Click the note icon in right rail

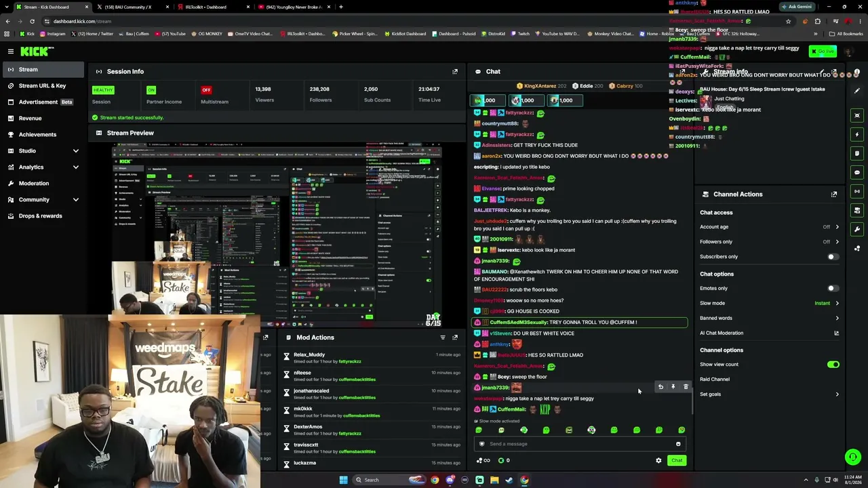pos(857,153)
